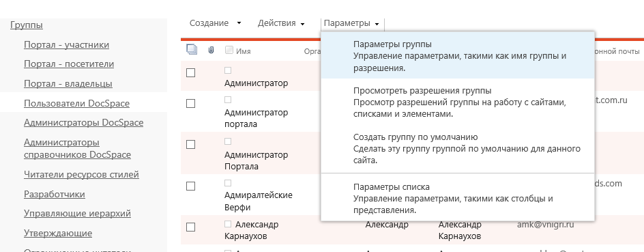This screenshot has width=644, height=252.
Task: Collapse the Параметры dropdown menu
Action: point(352,24)
